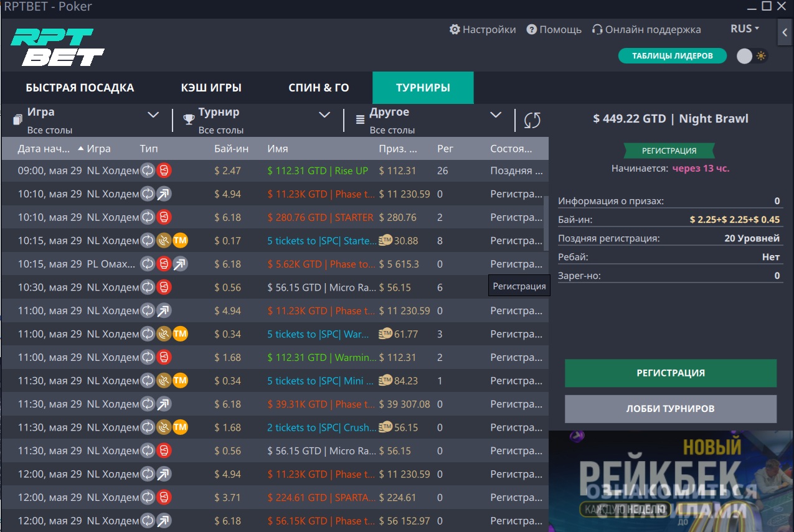Expand the Игра filter dropdown

pyautogui.click(x=153, y=114)
